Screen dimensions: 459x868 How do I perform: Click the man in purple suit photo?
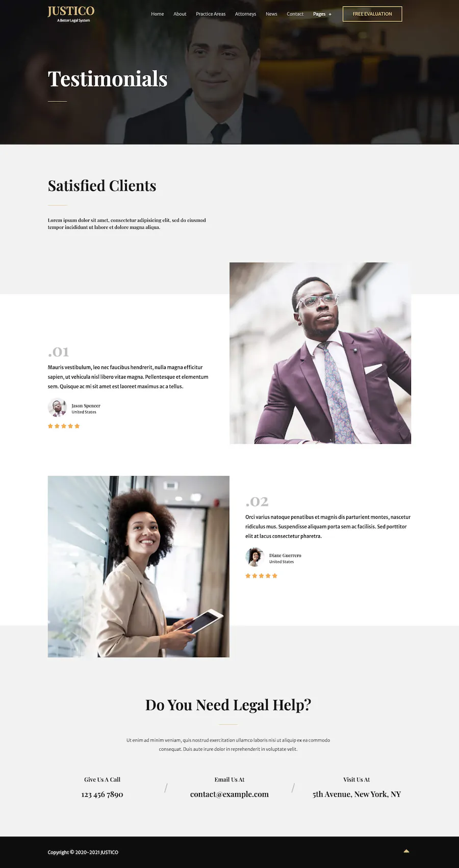point(320,353)
